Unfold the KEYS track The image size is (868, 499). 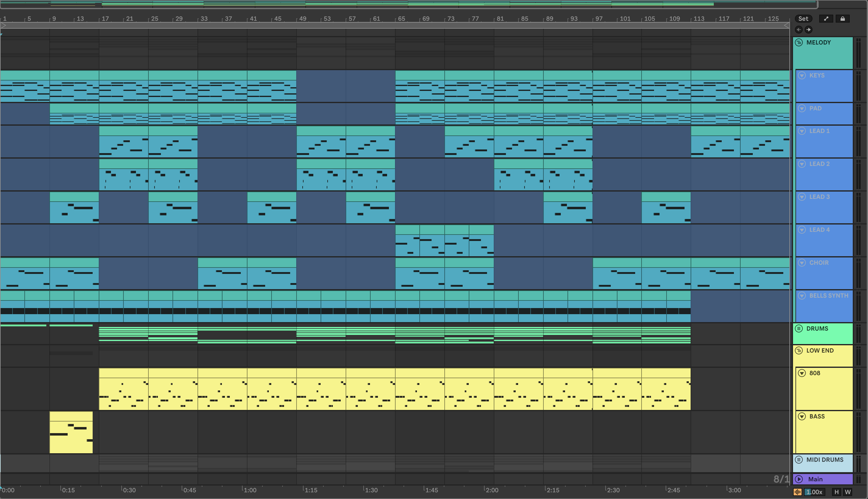(802, 75)
